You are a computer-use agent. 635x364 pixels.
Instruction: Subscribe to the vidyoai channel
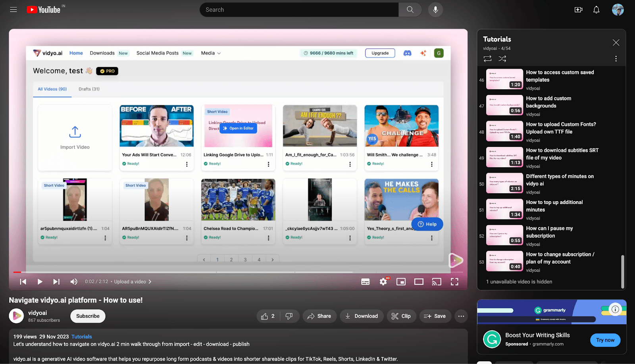pos(88,316)
